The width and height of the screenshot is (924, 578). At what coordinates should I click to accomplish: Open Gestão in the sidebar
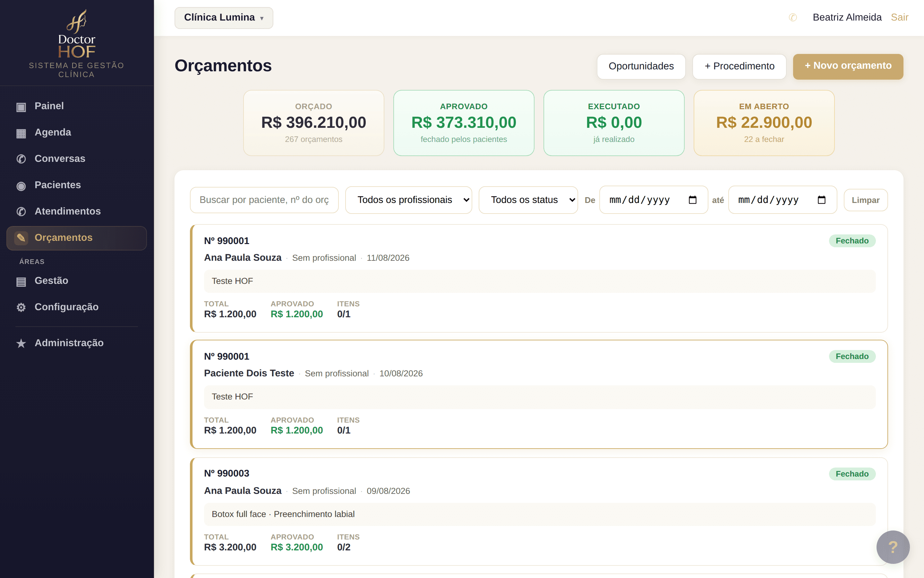pos(76,281)
